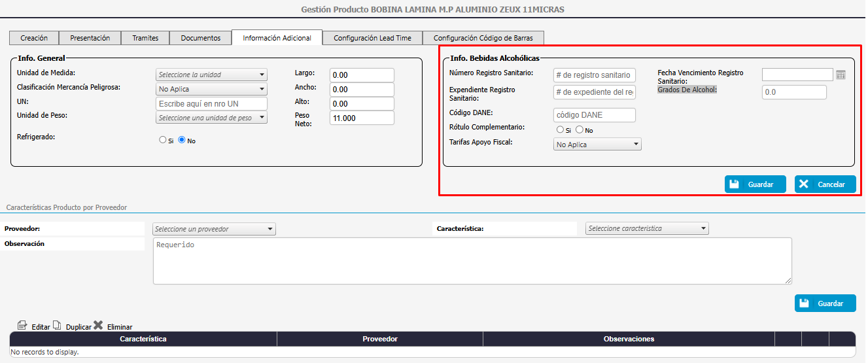The width and height of the screenshot is (868, 363).
Task: Select Si for Refrigerado
Action: (x=163, y=139)
